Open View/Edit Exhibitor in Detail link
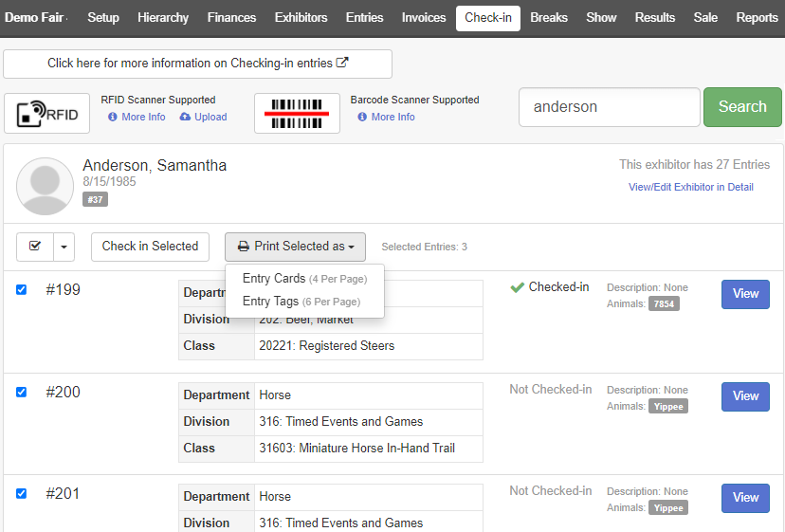 pos(690,187)
